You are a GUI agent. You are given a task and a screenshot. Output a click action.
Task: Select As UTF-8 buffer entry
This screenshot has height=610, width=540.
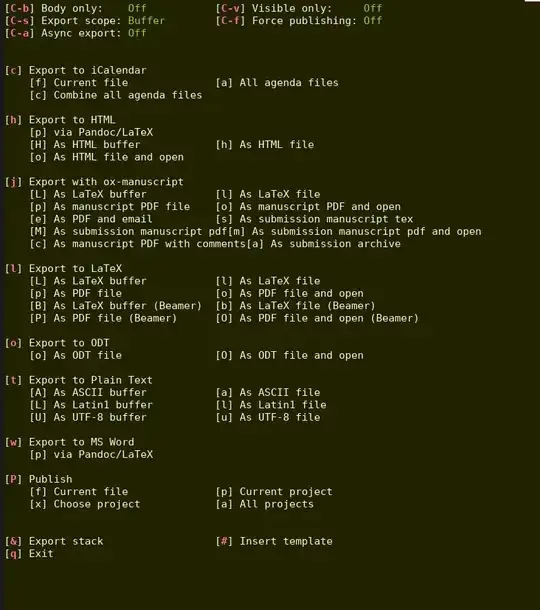(x=88, y=417)
